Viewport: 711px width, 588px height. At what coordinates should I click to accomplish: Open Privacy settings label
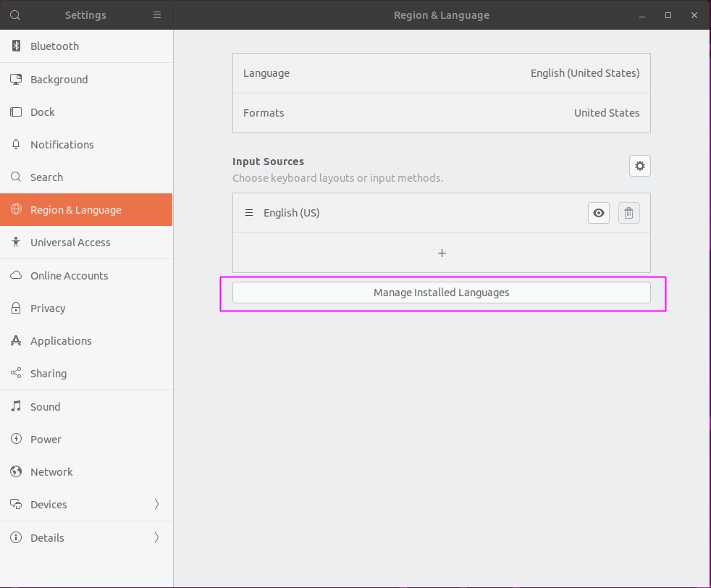[x=48, y=308]
